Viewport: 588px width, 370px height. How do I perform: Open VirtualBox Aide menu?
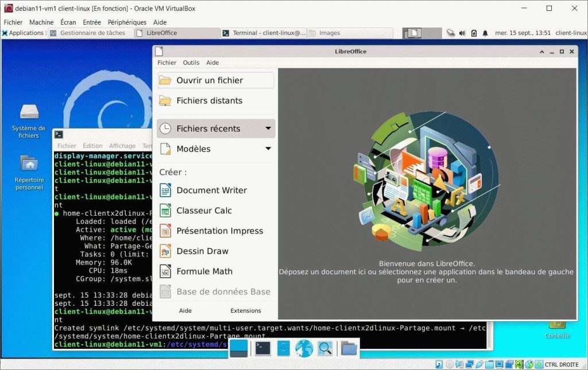(x=160, y=22)
